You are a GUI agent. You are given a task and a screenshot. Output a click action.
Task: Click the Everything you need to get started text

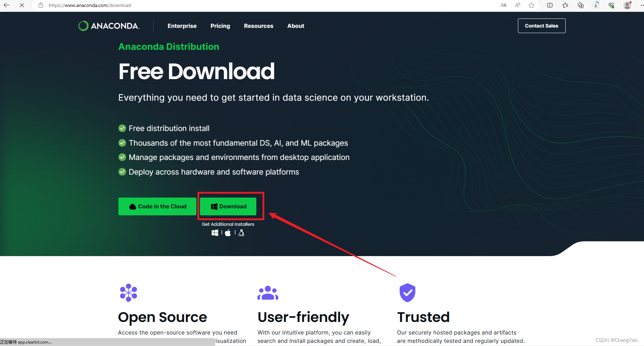[273, 98]
